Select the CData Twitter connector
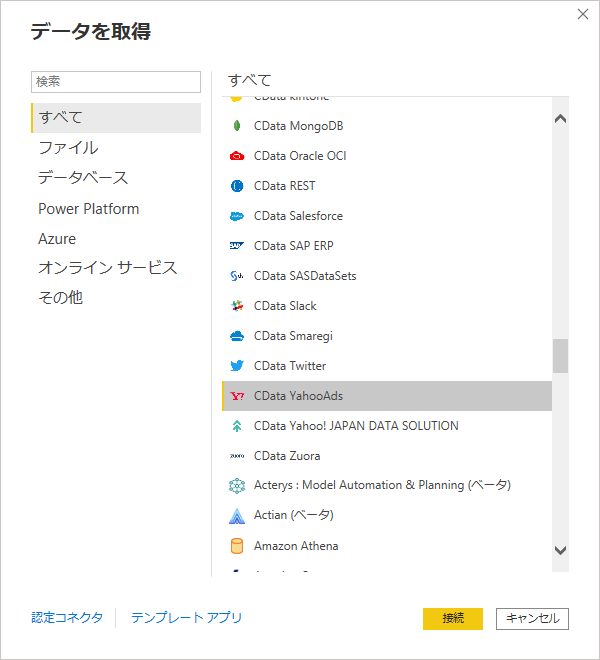 tap(387, 366)
